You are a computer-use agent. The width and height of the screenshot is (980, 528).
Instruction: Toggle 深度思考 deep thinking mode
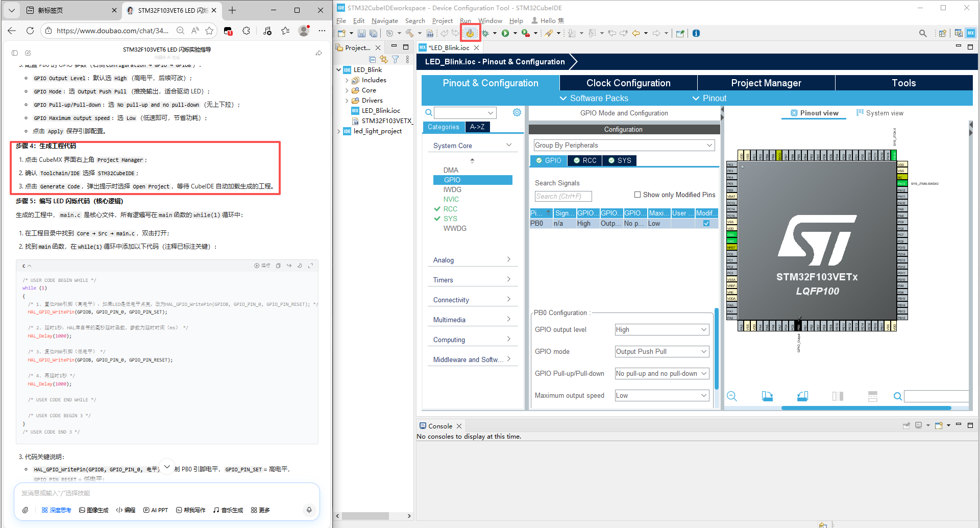(x=56, y=510)
